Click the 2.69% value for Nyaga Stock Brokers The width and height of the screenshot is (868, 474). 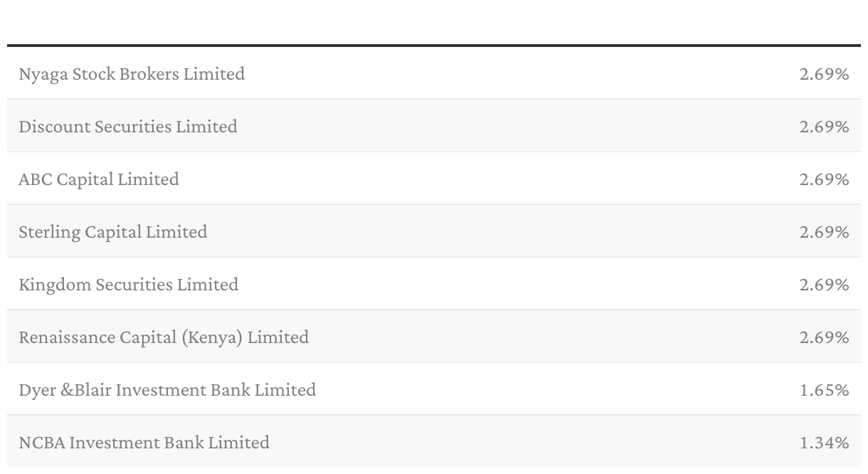coord(824,74)
